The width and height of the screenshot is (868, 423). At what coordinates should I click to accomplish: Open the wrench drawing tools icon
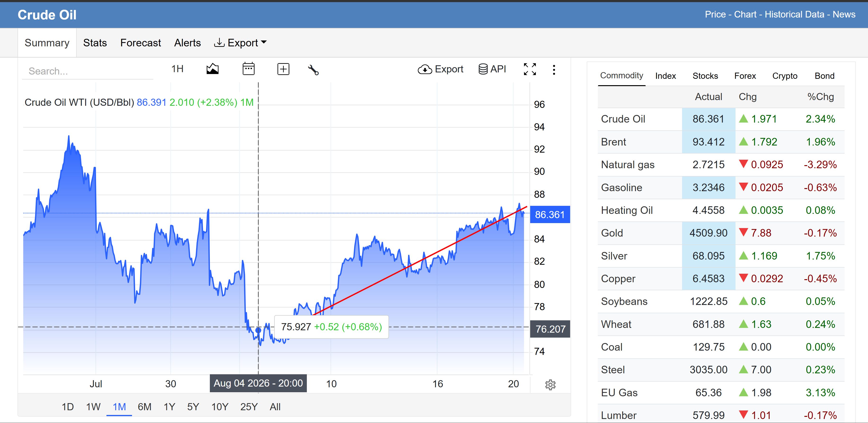coord(313,70)
